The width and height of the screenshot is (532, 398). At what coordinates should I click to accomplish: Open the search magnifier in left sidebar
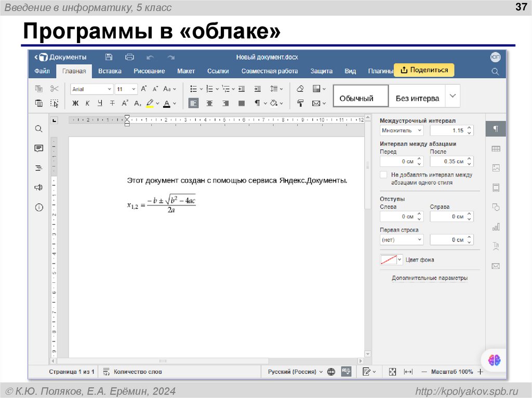tap(38, 129)
